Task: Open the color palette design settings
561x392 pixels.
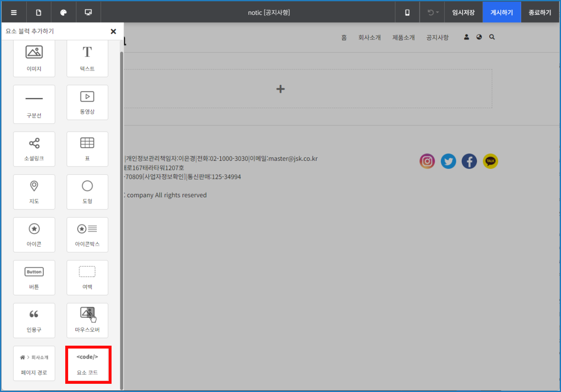Action: (x=63, y=12)
